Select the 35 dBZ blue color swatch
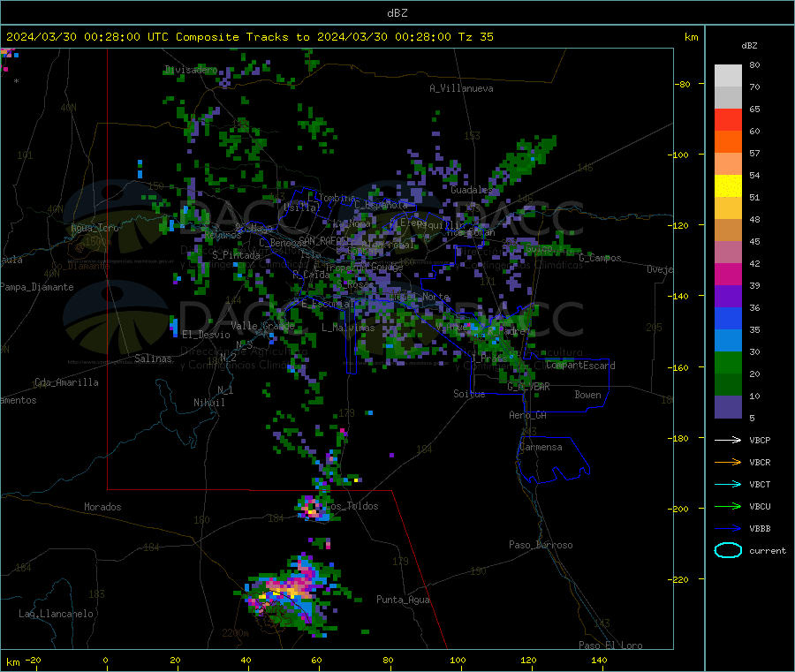795x672 pixels. [x=728, y=318]
